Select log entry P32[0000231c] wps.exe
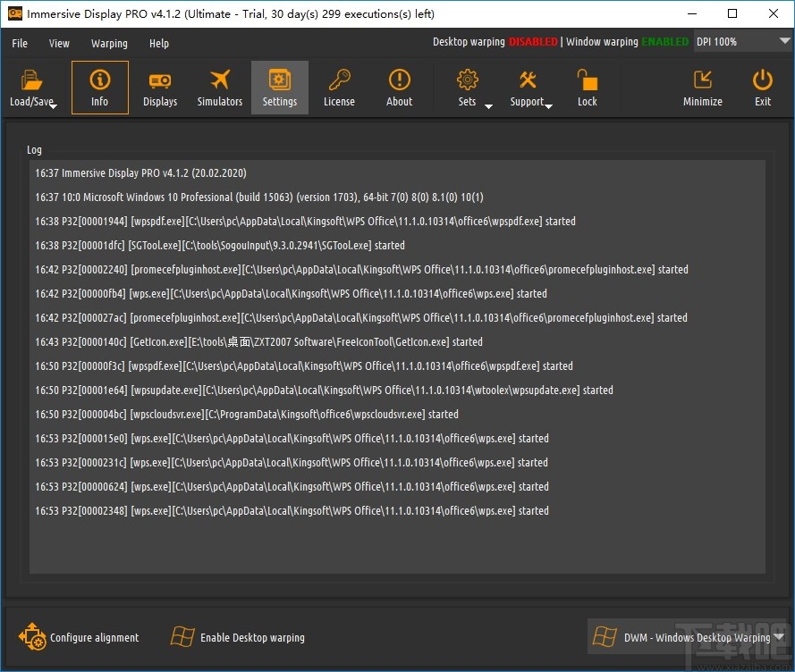 (x=291, y=463)
